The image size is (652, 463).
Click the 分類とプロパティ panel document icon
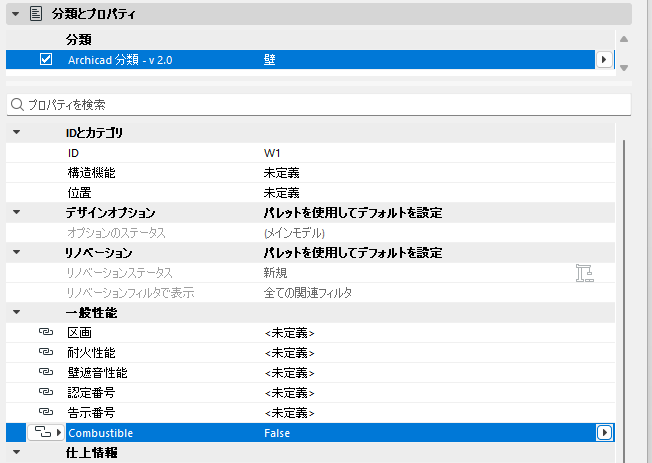36,14
